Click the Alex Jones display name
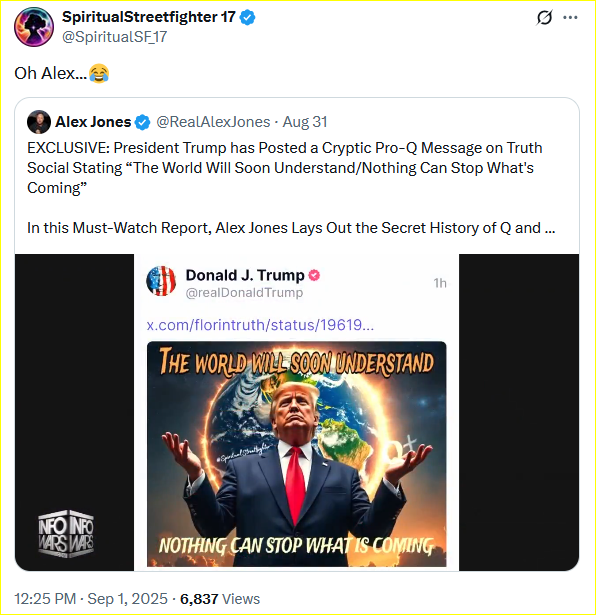596x615 pixels. (93, 122)
